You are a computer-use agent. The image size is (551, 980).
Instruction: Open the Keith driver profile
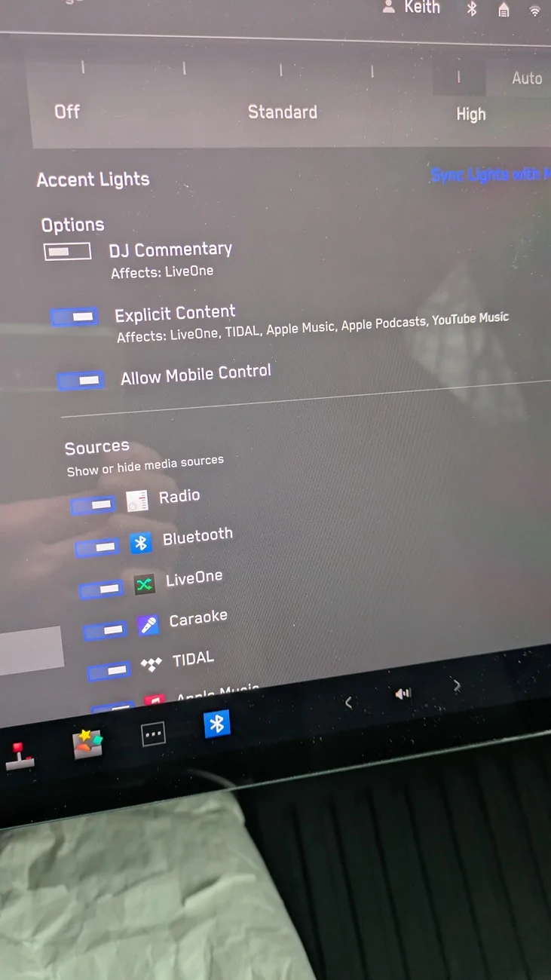pos(411,8)
